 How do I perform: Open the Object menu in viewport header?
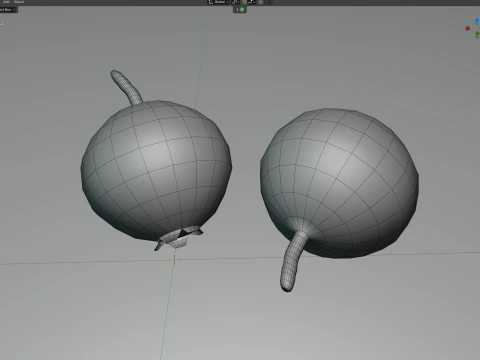coord(19,2)
